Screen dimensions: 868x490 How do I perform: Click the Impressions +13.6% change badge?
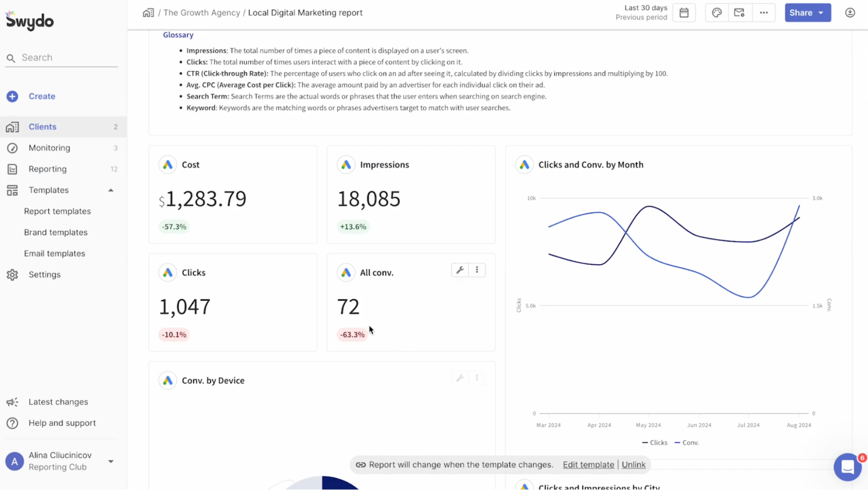(x=353, y=227)
